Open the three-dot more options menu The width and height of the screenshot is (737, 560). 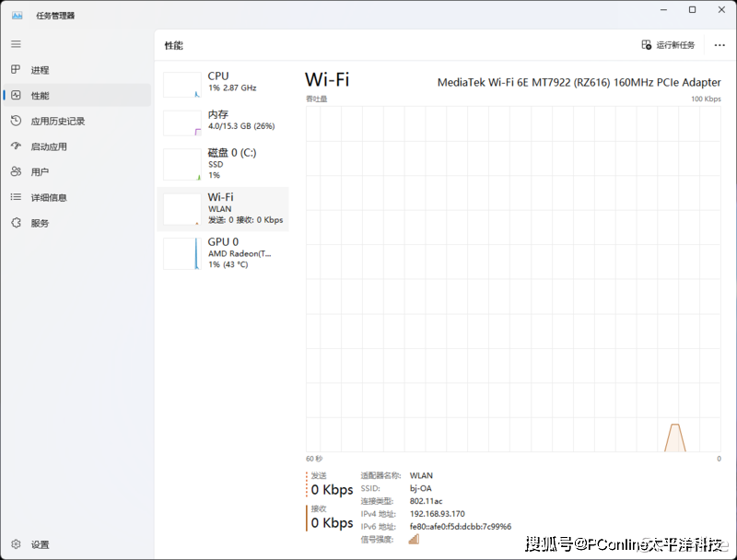[719, 45]
